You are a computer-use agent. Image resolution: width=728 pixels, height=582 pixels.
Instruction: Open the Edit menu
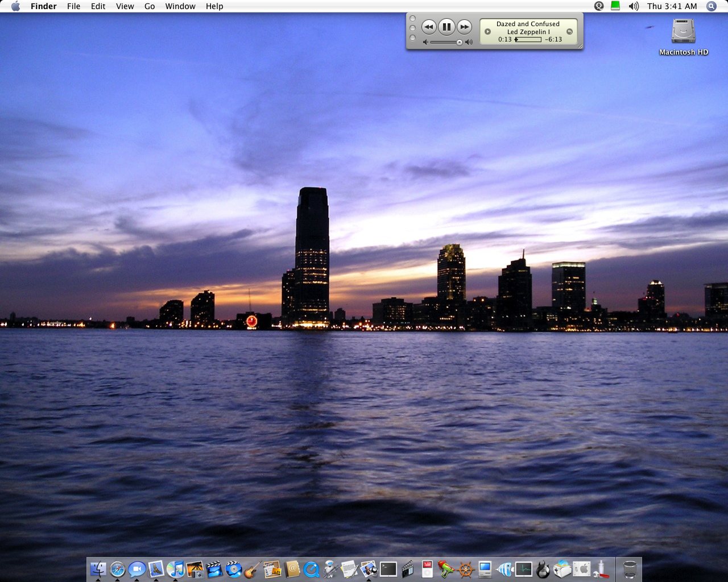click(x=98, y=6)
